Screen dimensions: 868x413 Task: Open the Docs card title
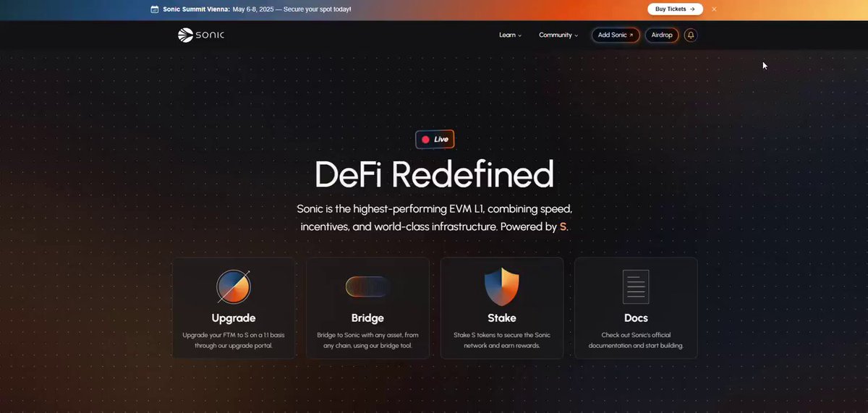pos(636,318)
